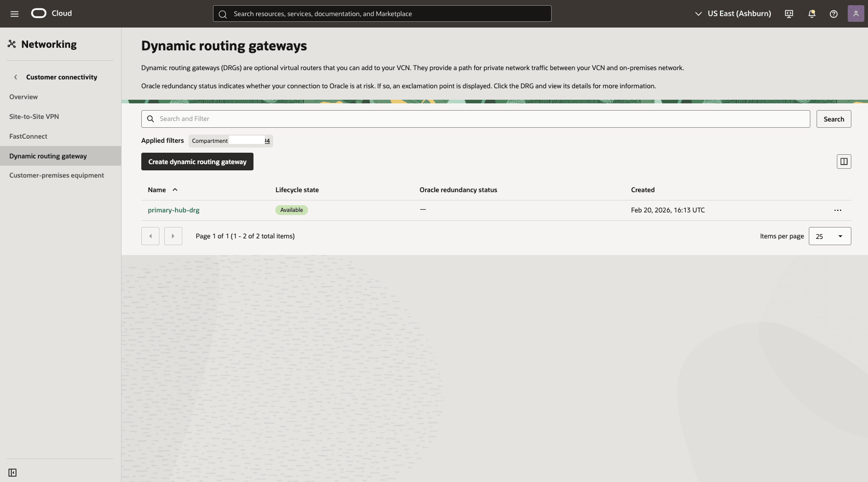This screenshot has width=868, height=482.
Task: Open the items per page dropdown
Action: pyautogui.click(x=830, y=236)
